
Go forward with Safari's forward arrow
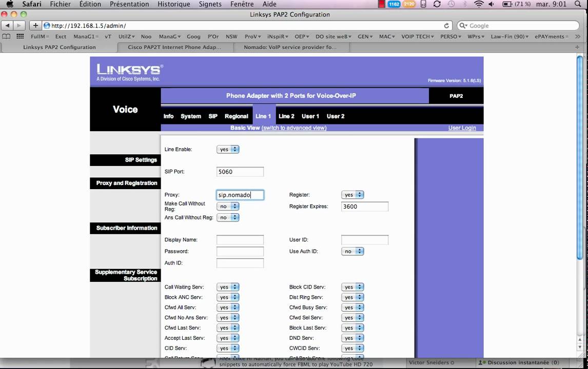[19, 26]
